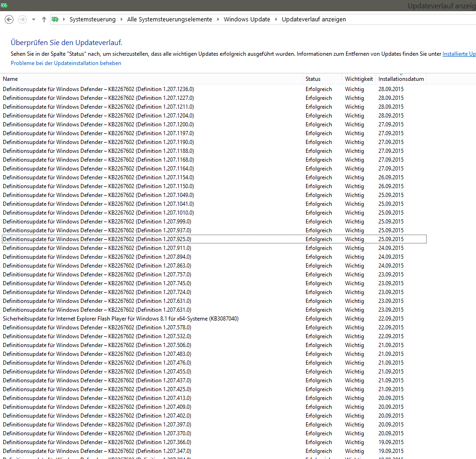Screen dimensions: 476x459
Task: Select Definition 1.207.1236.0 update row
Action: pos(214,89)
